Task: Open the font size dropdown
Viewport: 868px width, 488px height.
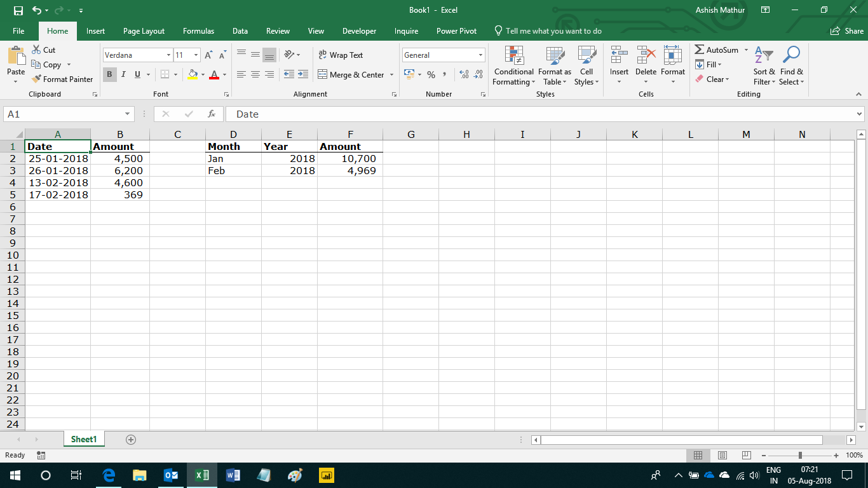Action: coord(196,55)
